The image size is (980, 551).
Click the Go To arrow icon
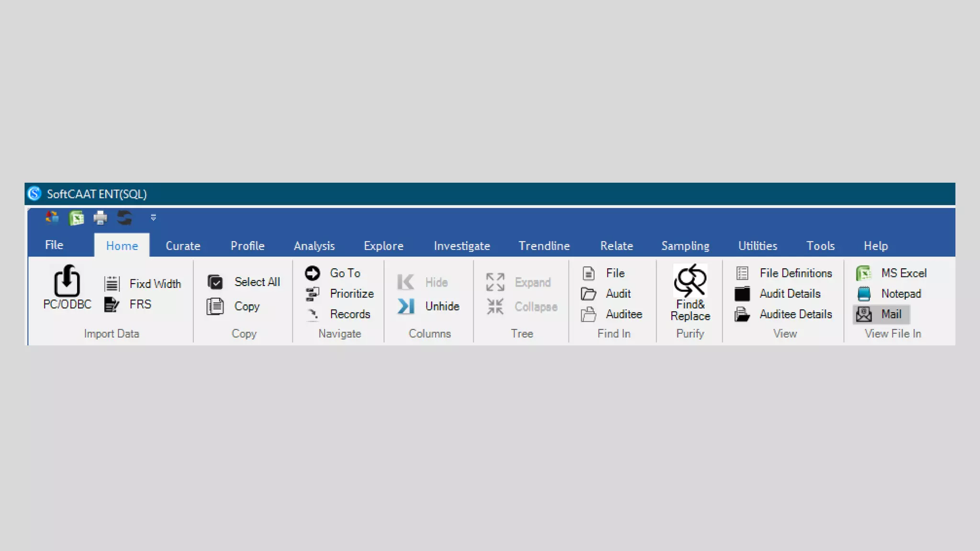pos(312,273)
